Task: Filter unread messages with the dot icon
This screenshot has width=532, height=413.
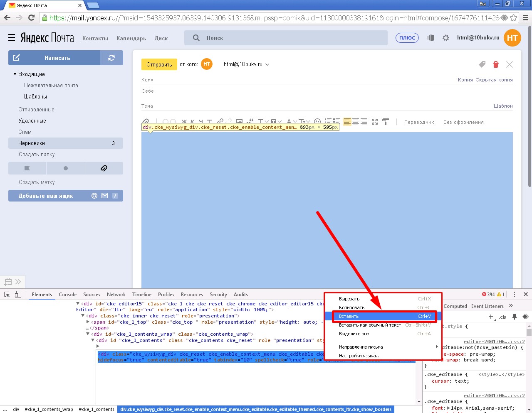Action: (x=66, y=168)
